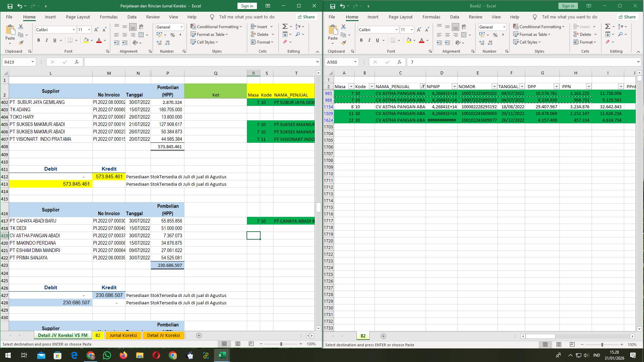Open the Format Painter tool
644x362 pixels.
coord(21,43)
